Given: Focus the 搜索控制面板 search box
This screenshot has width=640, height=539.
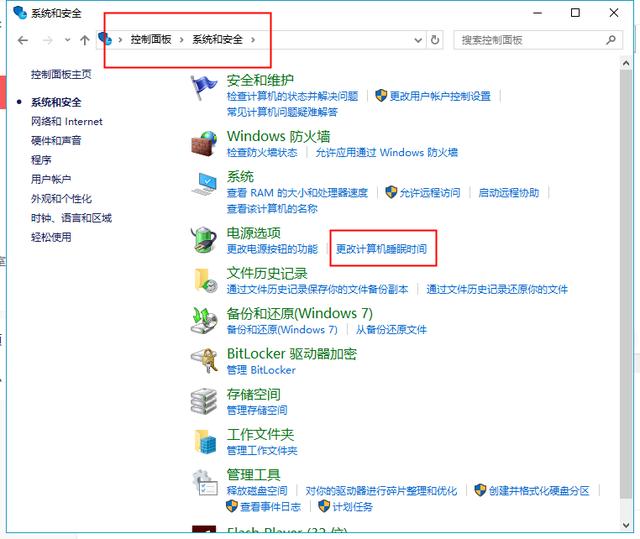Looking at the screenshot, I should click(538, 40).
